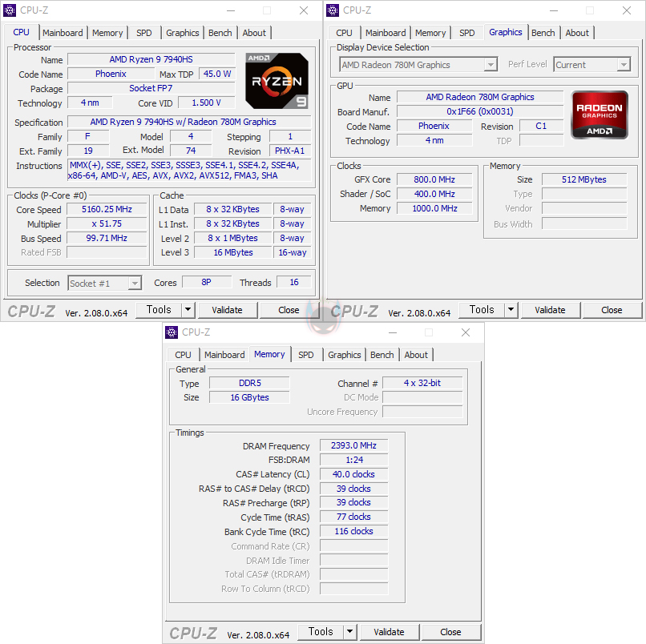
Task: Click the CPU-Z app icon in the CPU window title bar
Action: pos(10,10)
